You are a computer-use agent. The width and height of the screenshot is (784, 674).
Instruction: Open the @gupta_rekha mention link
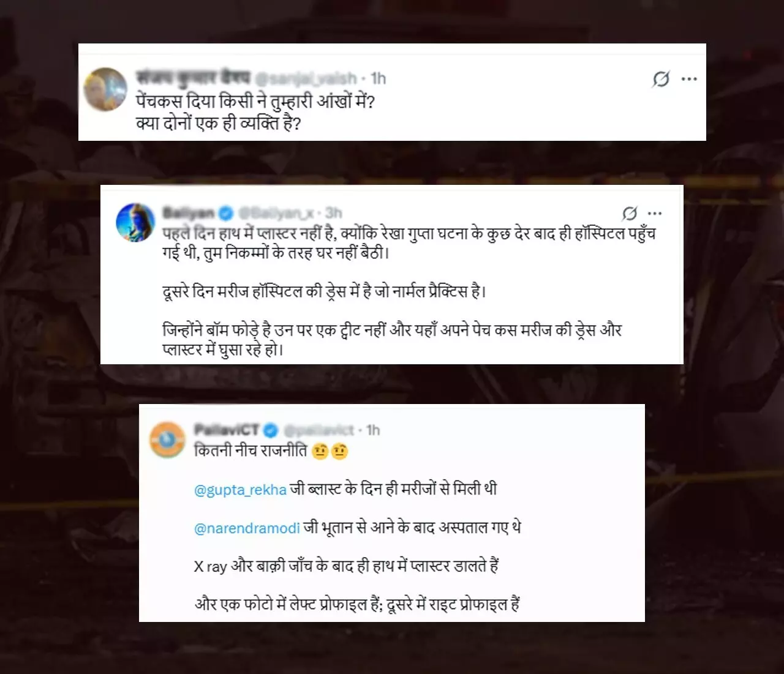(x=240, y=490)
